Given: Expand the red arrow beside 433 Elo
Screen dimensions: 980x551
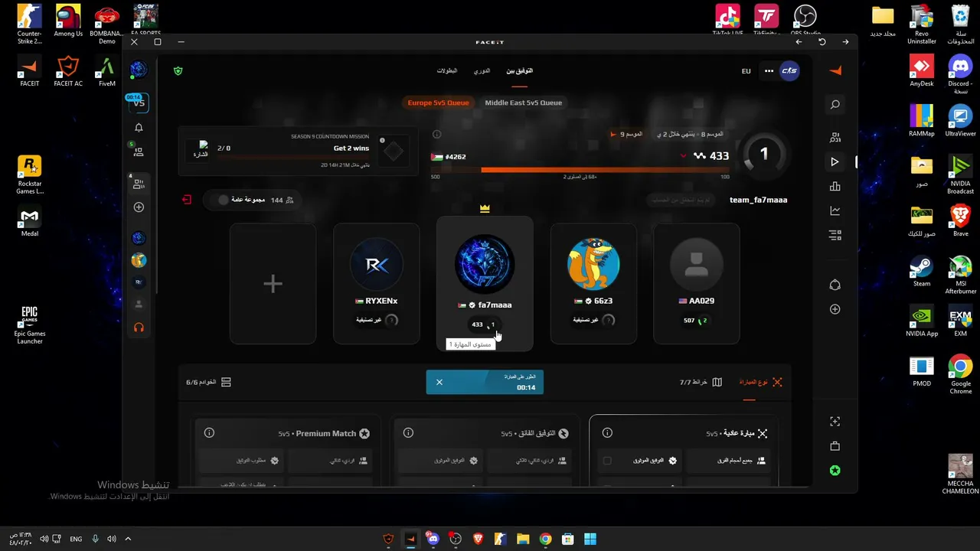Looking at the screenshot, I should [684, 156].
